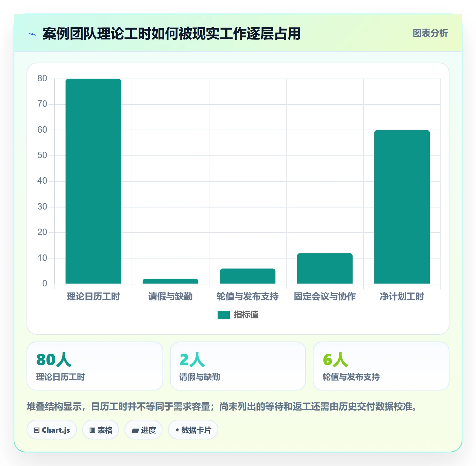Click the 请假与缺勤 x-axis label
The width and height of the screenshot is (476, 466).
click(x=170, y=297)
